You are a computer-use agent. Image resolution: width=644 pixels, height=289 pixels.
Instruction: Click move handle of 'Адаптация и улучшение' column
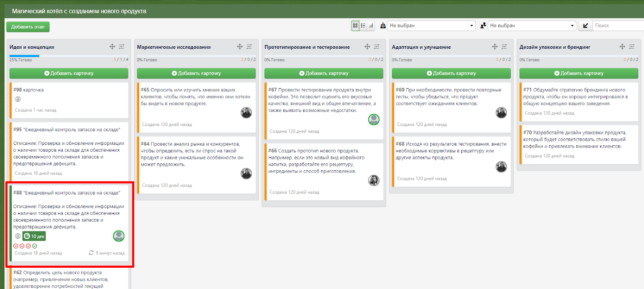(x=495, y=47)
